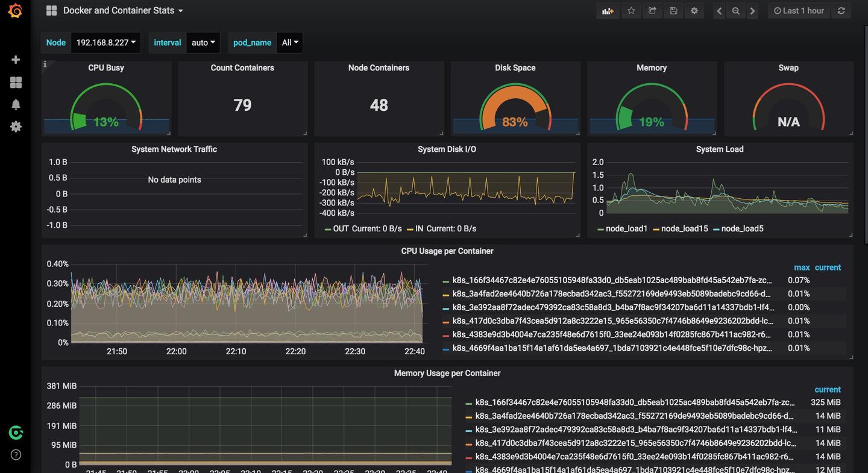Image resolution: width=868 pixels, height=473 pixels.
Task: Zoom out the time range
Action: tap(735, 11)
